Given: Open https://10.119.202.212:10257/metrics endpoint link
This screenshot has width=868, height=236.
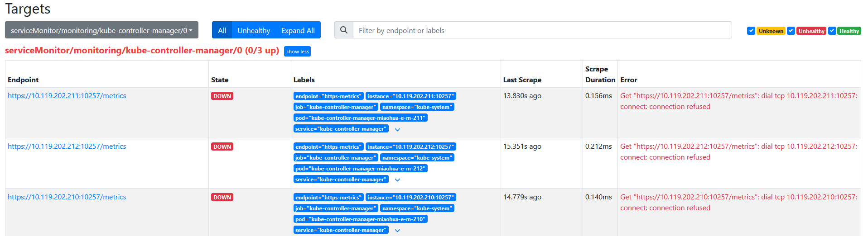Looking at the screenshot, I should click(67, 146).
